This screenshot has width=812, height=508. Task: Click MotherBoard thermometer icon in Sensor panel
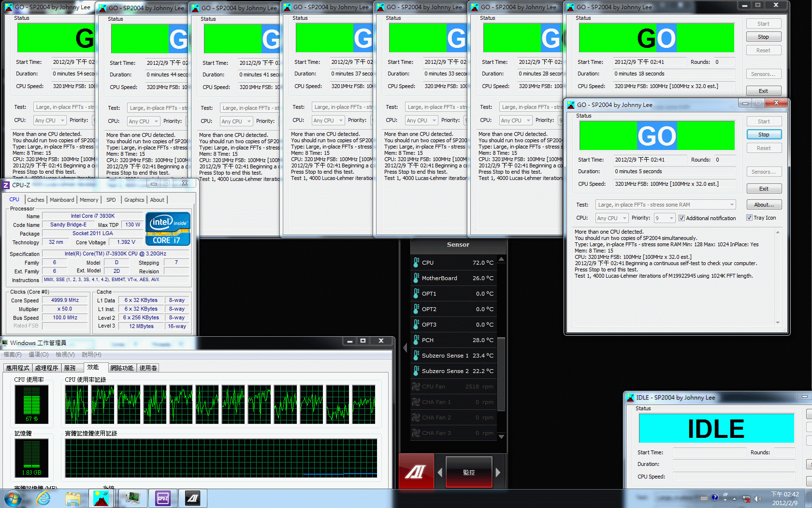416,278
